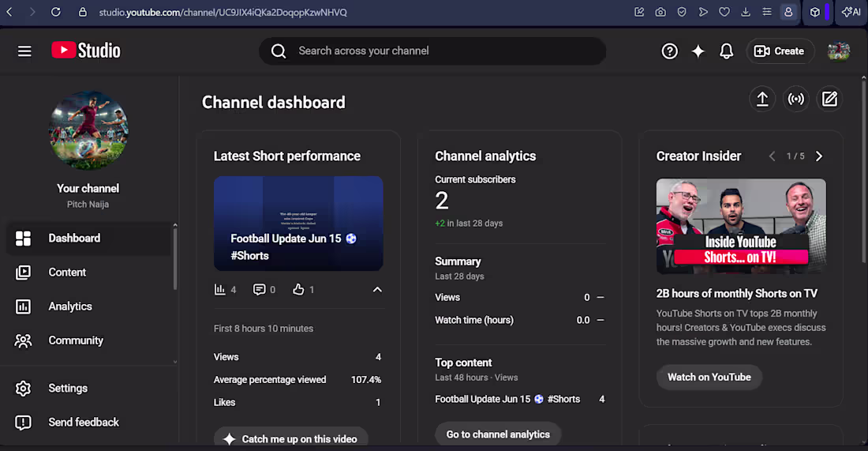
Task: Click the 'Current subscribers' count 2
Action: (x=442, y=201)
